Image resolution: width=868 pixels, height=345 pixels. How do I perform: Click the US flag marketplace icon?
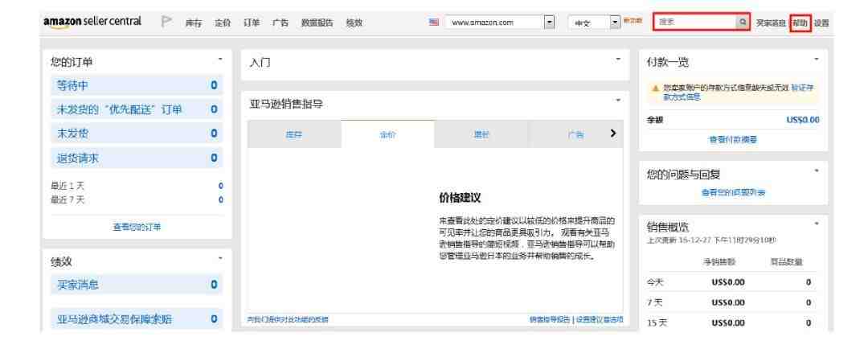434,23
